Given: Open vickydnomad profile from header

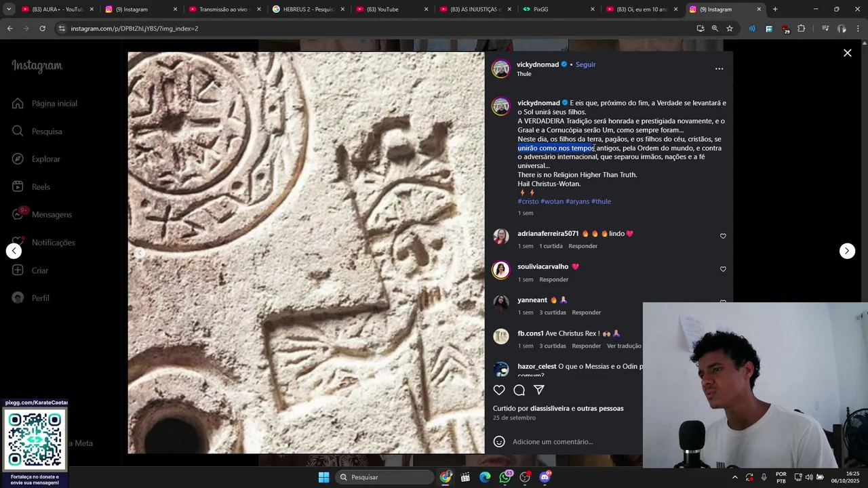Looking at the screenshot, I should 538,64.
